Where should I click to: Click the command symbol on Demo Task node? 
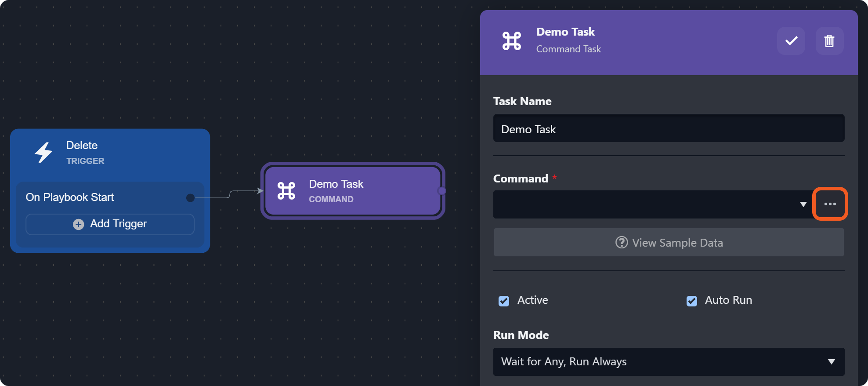[x=286, y=191]
